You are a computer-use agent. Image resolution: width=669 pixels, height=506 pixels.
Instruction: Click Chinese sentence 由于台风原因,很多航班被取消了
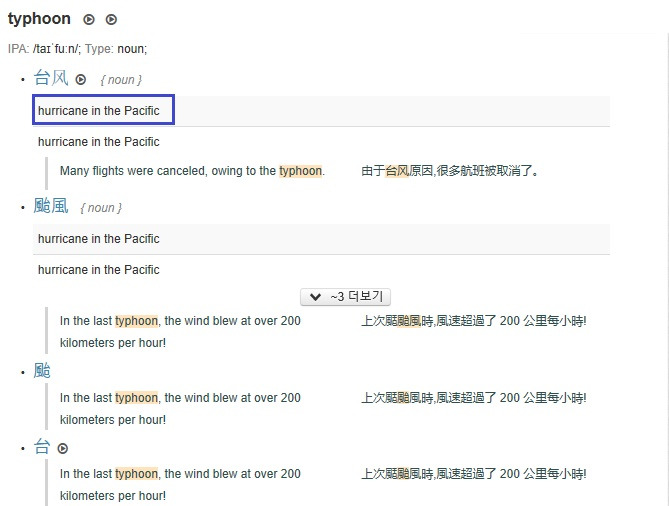tap(450, 171)
